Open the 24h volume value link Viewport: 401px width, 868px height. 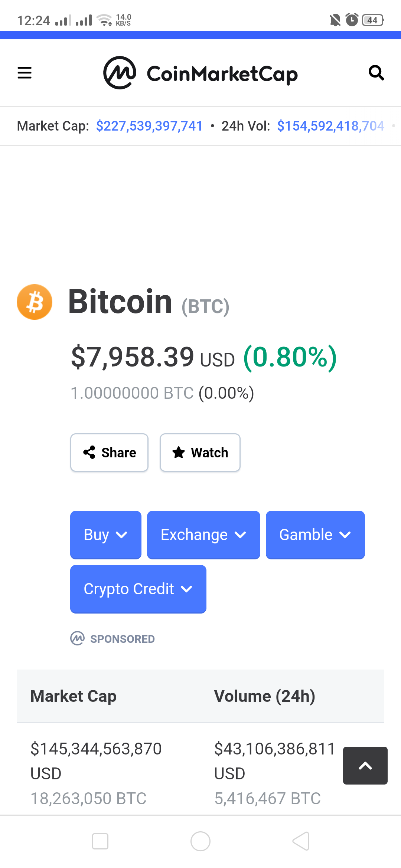[x=330, y=126]
